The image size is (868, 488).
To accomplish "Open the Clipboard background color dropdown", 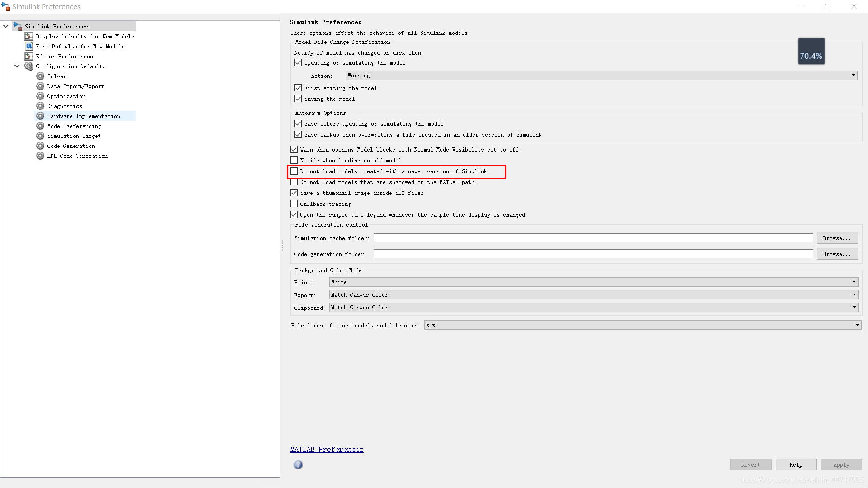I will click(x=593, y=307).
